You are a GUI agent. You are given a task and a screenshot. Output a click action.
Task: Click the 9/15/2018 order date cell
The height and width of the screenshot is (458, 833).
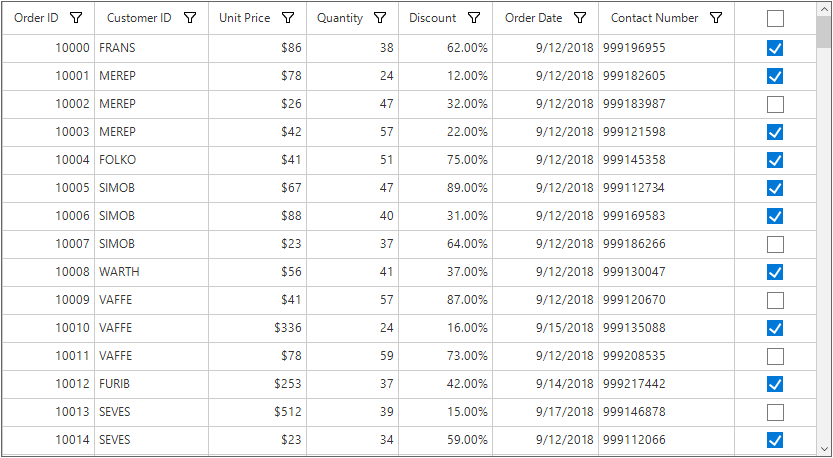[x=546, y=328]
